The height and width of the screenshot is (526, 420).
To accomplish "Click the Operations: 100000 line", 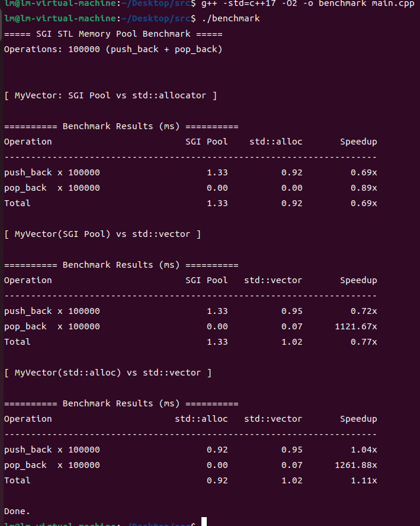I will pos(113,49).
